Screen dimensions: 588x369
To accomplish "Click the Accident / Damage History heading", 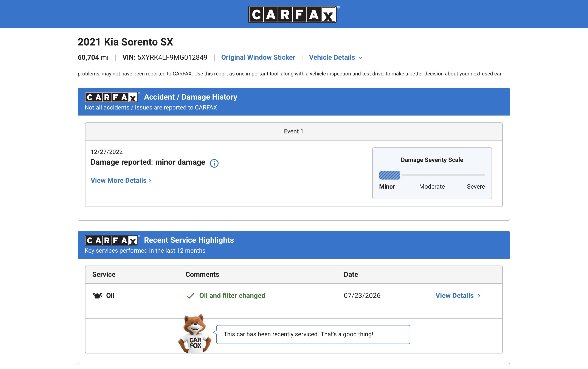I will coord(190,97).
